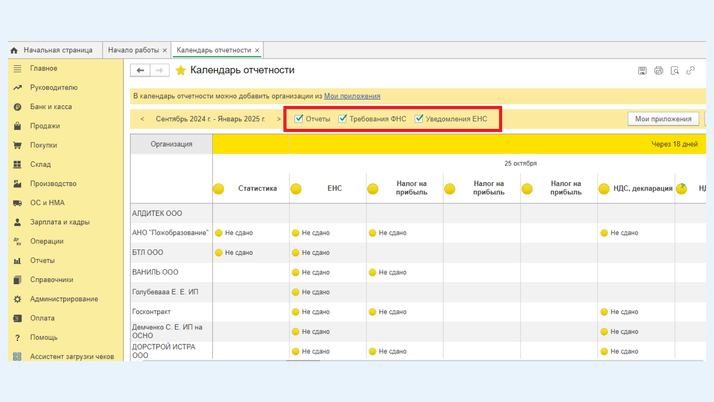Toggle the Уведомления ЕНС checkbox

[x=419, y=119]
